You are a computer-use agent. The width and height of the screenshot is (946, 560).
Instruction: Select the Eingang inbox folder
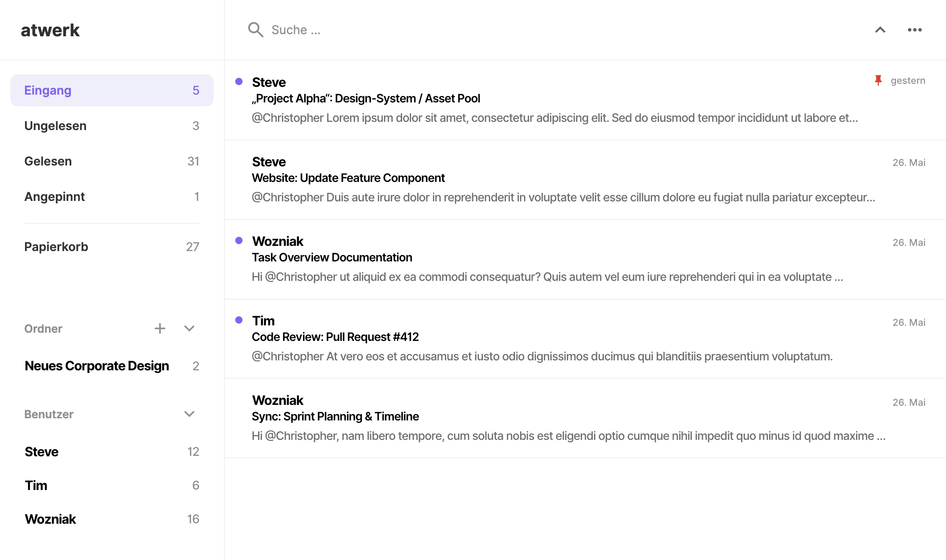pos(112,90)
